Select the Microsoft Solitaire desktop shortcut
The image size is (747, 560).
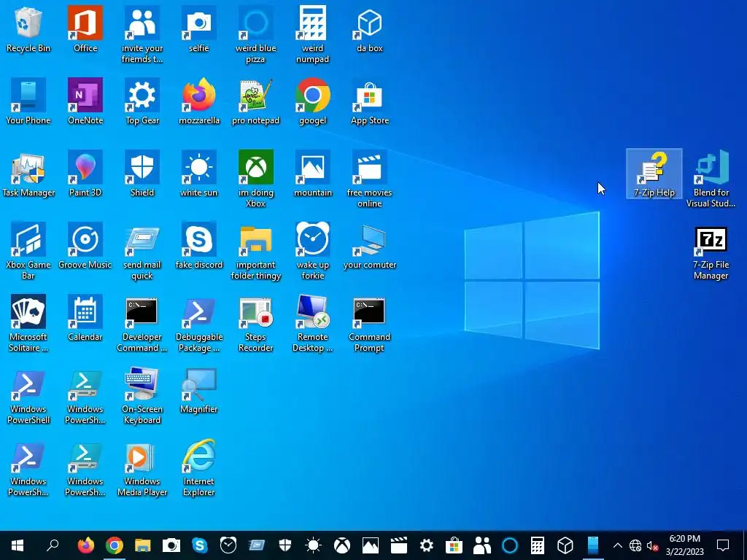point(28,324)
